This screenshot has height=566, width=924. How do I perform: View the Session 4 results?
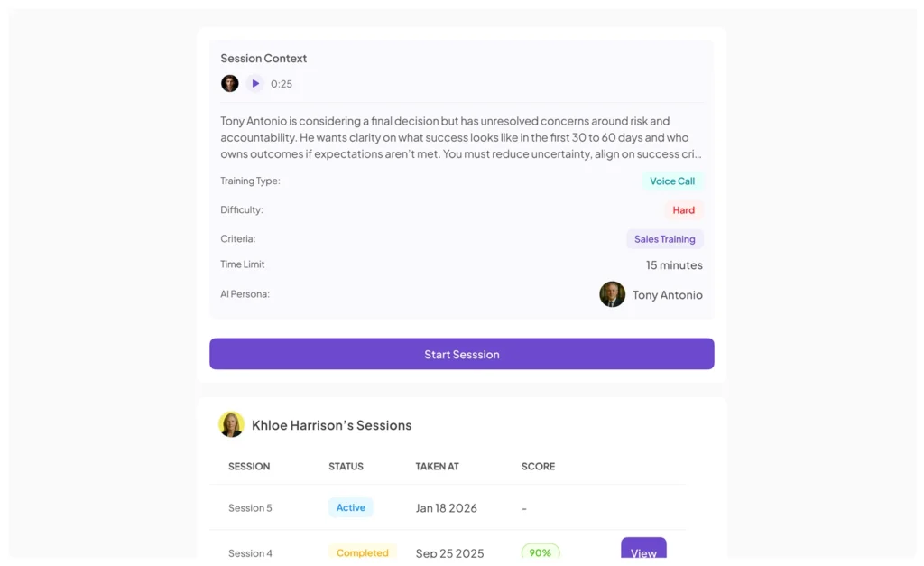643,551
